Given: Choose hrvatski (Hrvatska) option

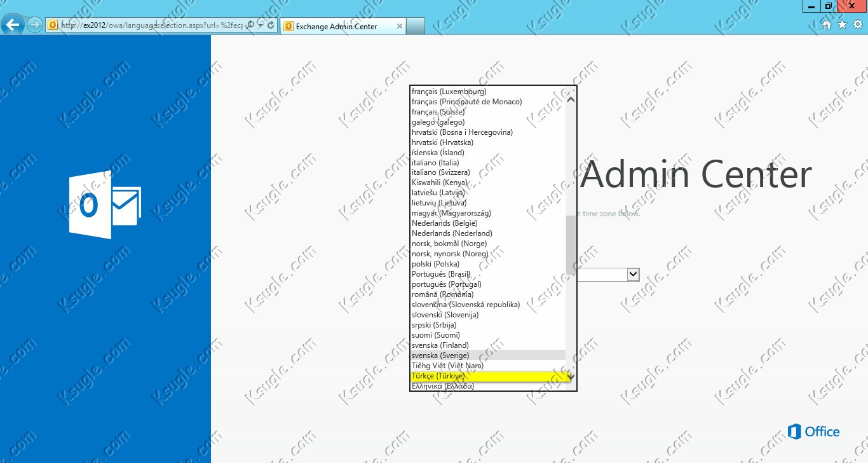Looking at the screenshot, I should pyautogui.click(x=488, y=142).
